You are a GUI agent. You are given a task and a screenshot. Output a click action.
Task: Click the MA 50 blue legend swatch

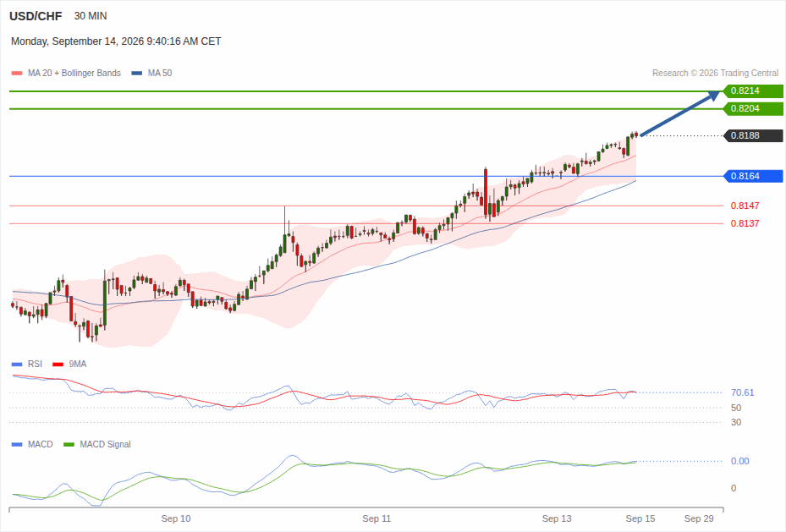click(137, 73)
